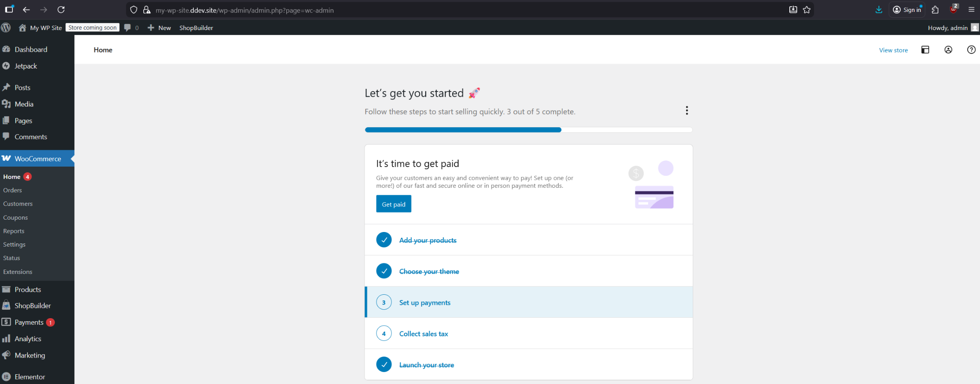Click the setup progress bar
This screenshot has height=384, width=980.
tap(528, 130)
